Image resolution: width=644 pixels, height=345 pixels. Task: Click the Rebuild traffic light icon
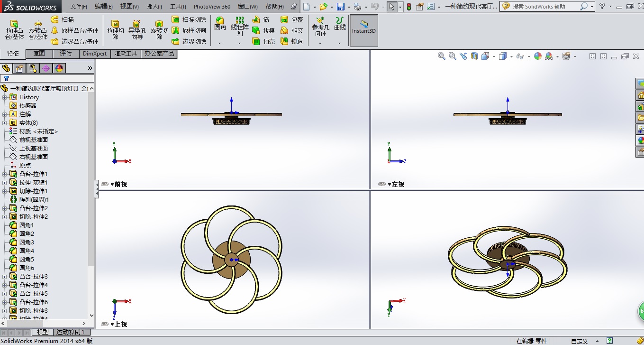[x=409, y=7]
